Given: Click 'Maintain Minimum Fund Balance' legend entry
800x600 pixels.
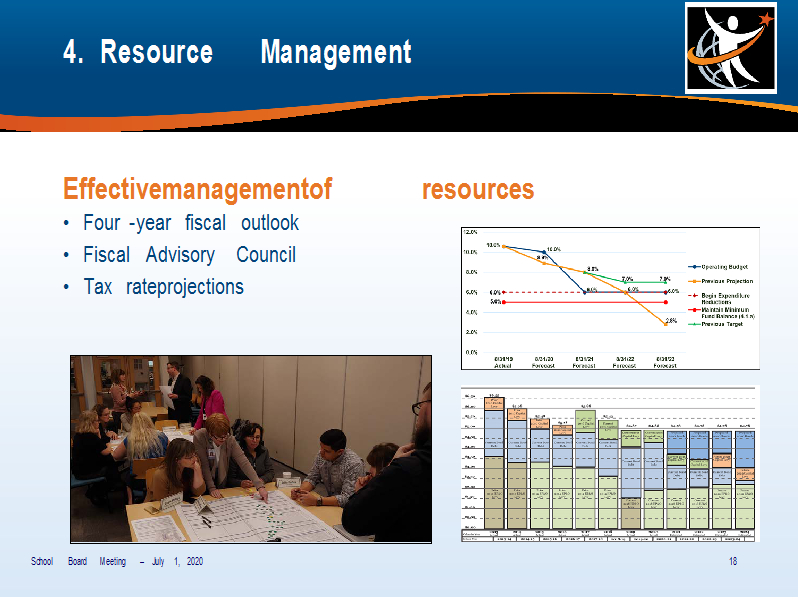Looking at the screenshot, I should pos(721,313).
